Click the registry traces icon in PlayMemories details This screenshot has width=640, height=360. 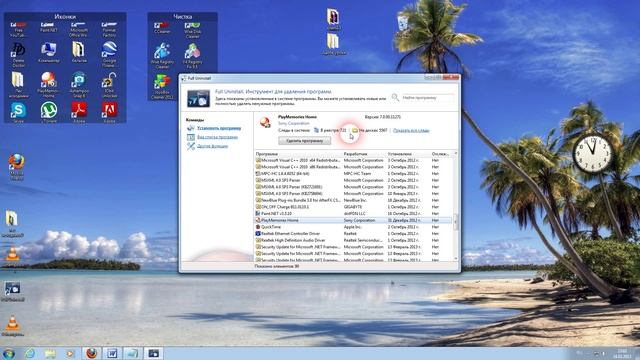pos(316,130)
